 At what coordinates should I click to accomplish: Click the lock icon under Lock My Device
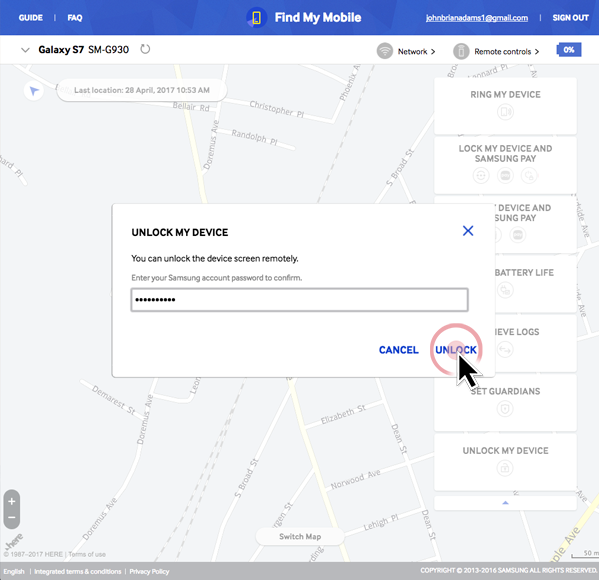pos(529,176)
